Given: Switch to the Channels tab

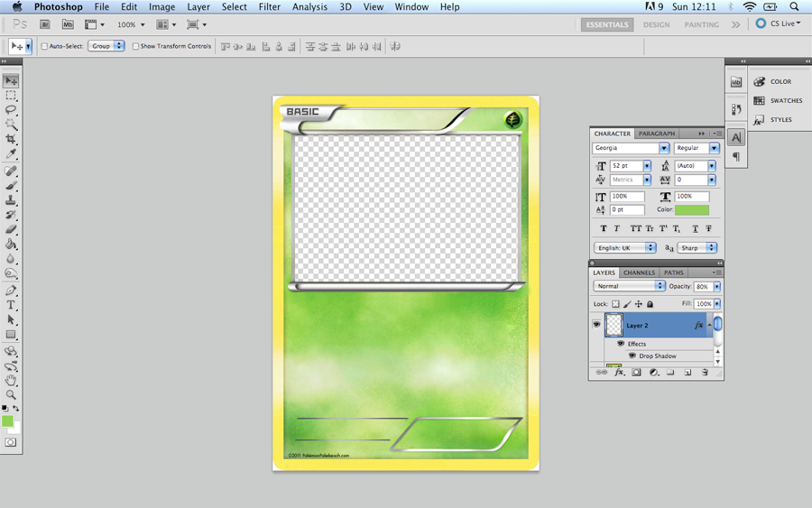Looking at the screenshot, I should point(639,272).
